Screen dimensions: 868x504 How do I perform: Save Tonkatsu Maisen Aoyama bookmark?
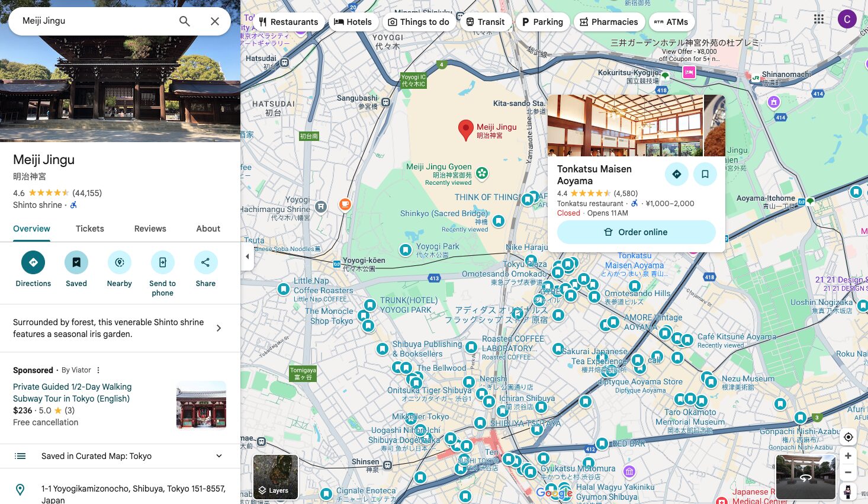click(x=705, y=174)
